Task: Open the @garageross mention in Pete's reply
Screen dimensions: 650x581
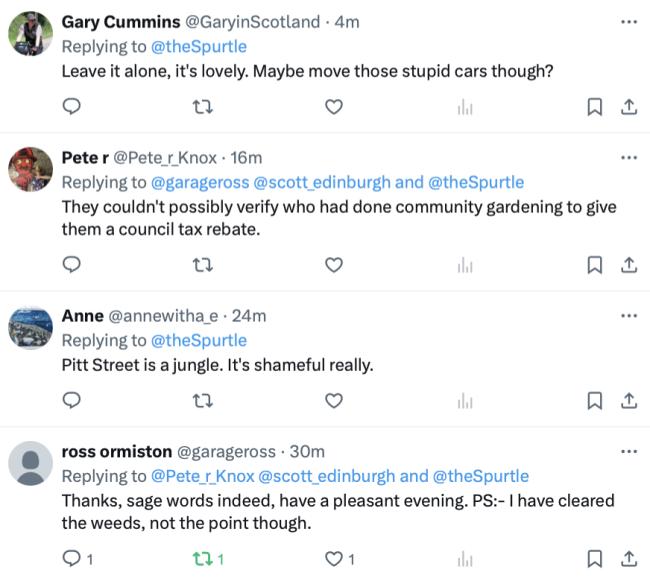Action: (200, 182)
